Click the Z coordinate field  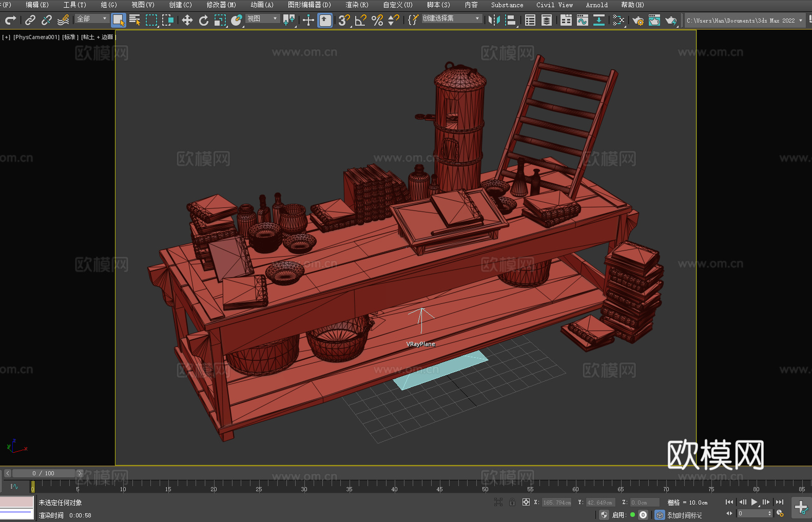[x=645, y=502]
